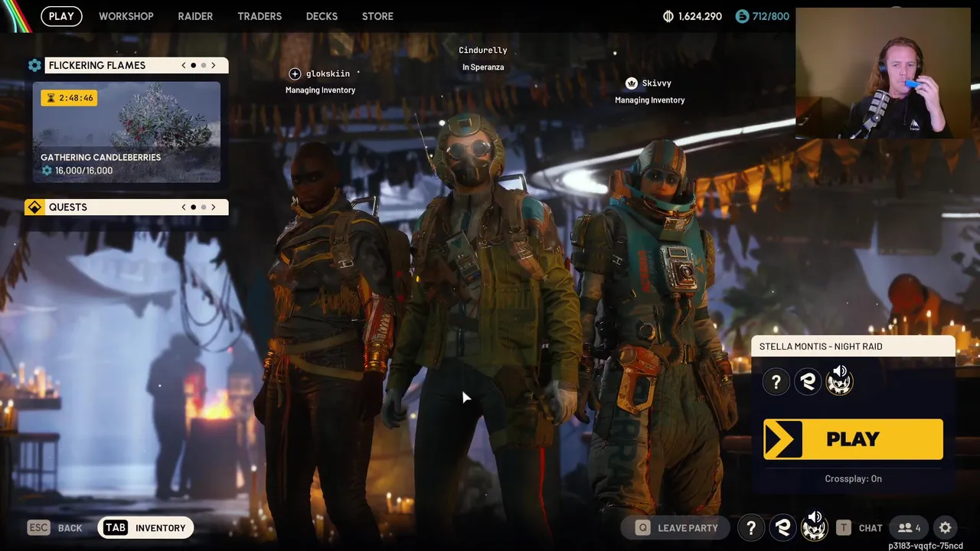This screenshot has height=551, width=980.
Task: Open the Inventory with TAB button
Action: (x=145, y=528)
